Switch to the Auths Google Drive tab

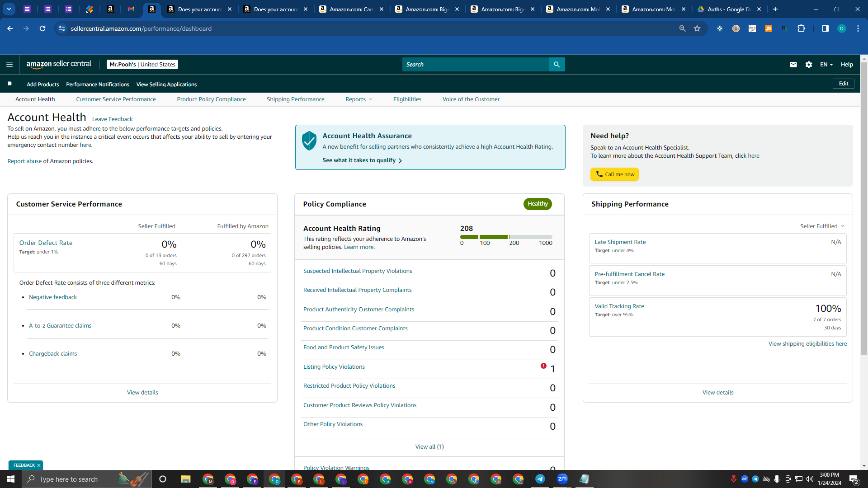pyautogui.click(x=729, y=9)
